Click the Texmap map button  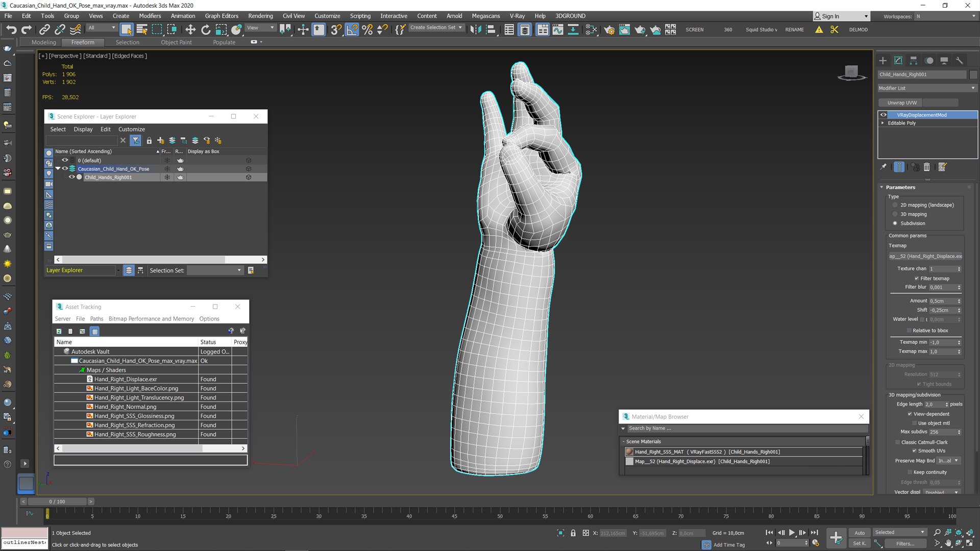pos(925,257)
